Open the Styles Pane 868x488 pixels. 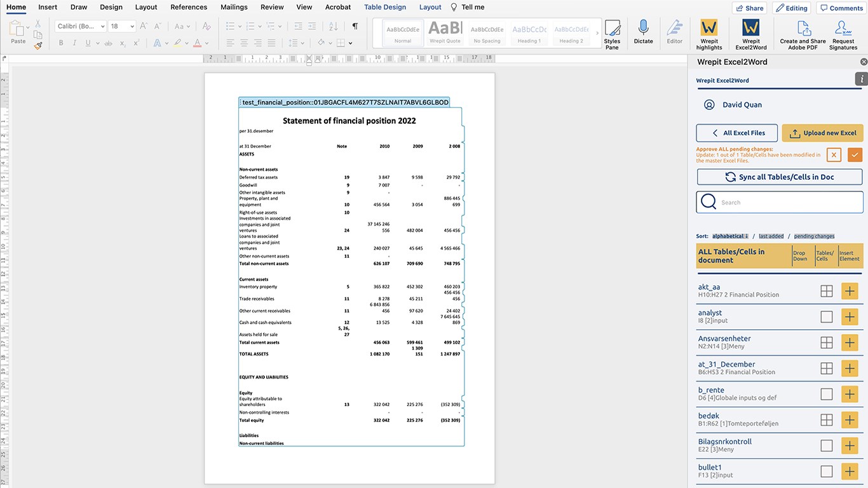[x=612, y=35]
